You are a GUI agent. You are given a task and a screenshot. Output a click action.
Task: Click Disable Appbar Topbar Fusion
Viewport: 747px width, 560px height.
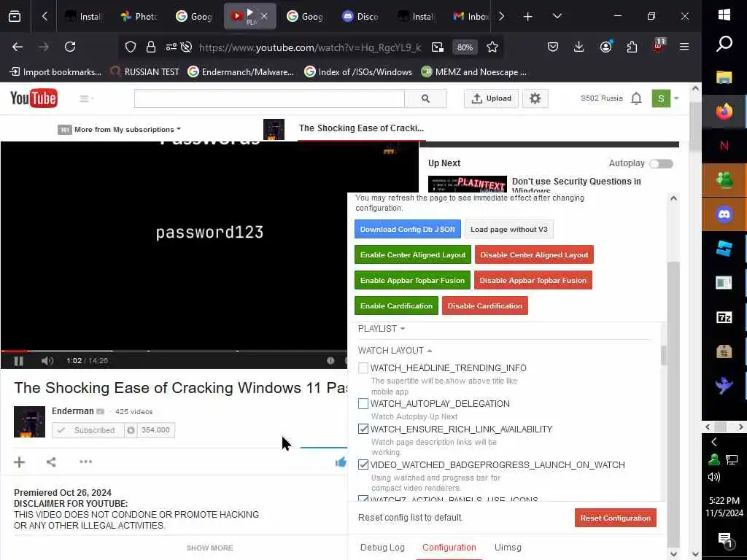coord(533,281)
